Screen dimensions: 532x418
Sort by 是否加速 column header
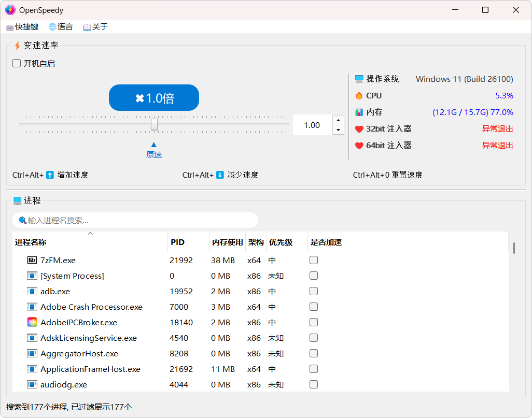(x=408, y=242)
